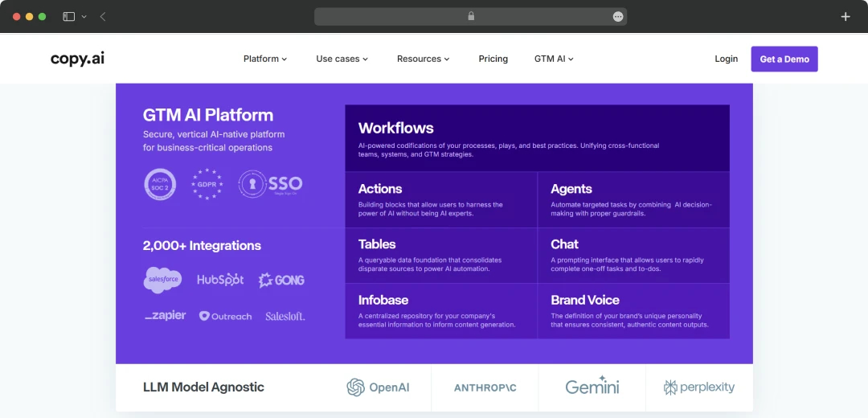Click the Login link
The image size is (868, 418).
tap(727, 59)
